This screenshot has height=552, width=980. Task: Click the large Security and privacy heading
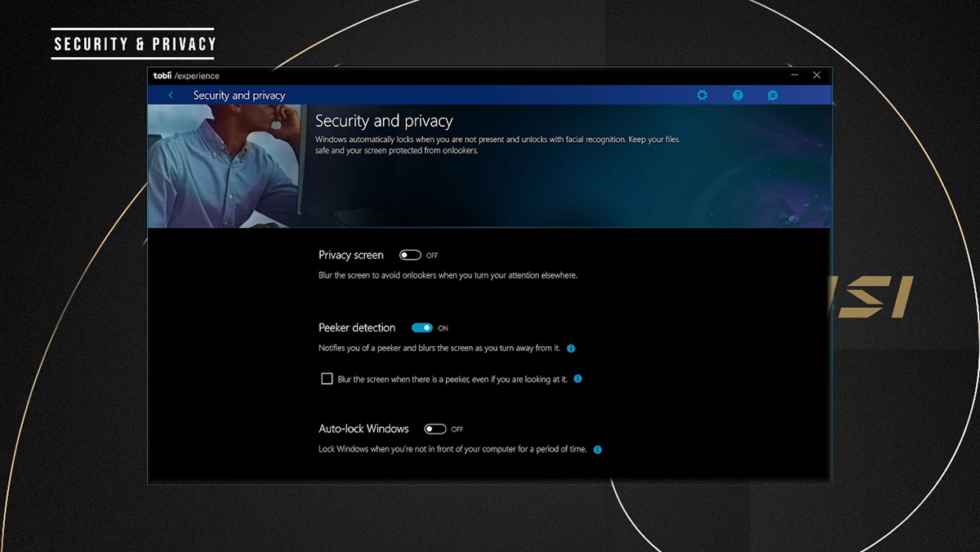coord(384,122)
